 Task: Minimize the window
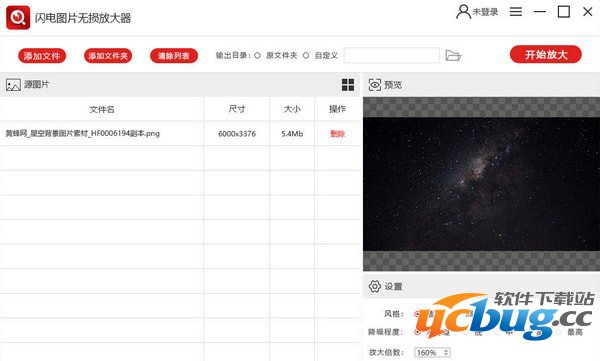click(540, 12)
